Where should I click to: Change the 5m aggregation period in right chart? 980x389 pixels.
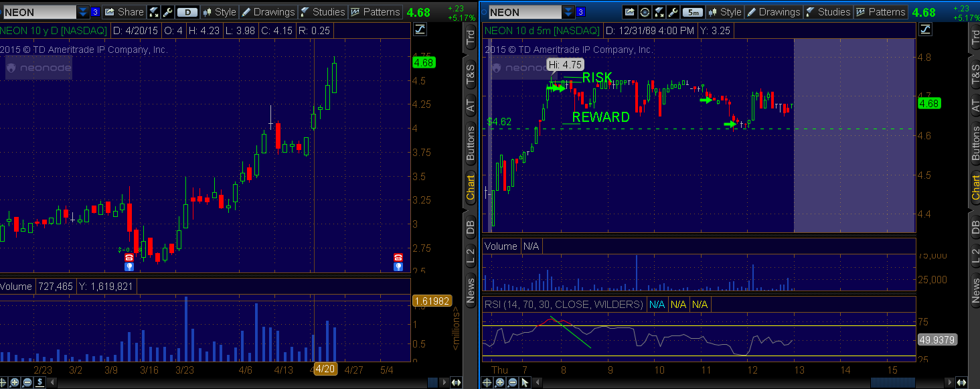coord(693,12)
